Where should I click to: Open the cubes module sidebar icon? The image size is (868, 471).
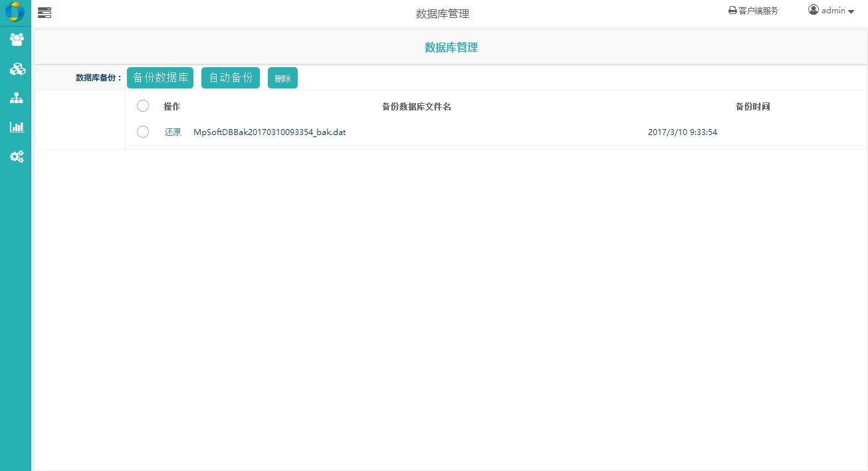[x=17, y=69]
